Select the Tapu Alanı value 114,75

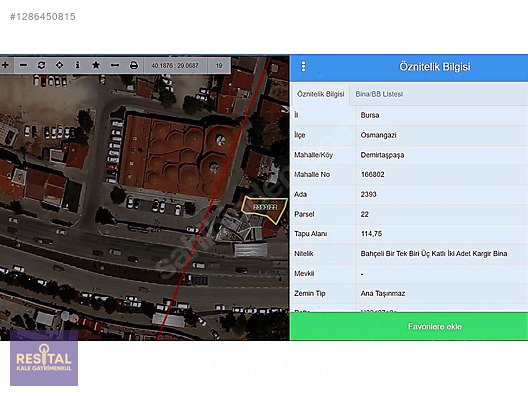coord(371,234)
